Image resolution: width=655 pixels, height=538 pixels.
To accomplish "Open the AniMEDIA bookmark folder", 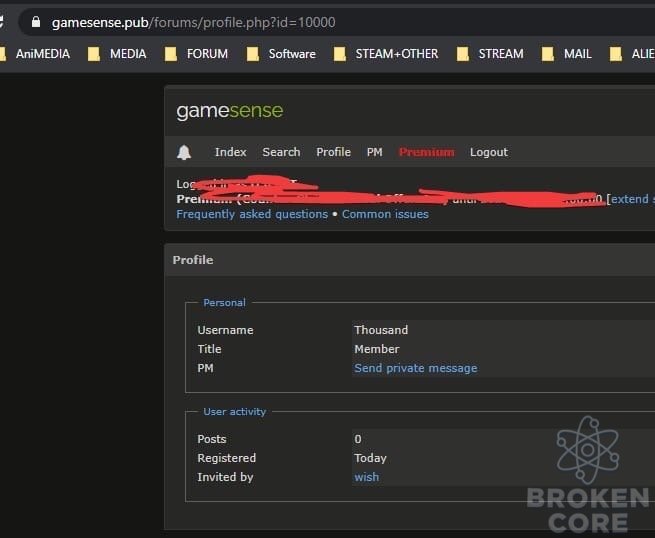I will tap(35, 54).
